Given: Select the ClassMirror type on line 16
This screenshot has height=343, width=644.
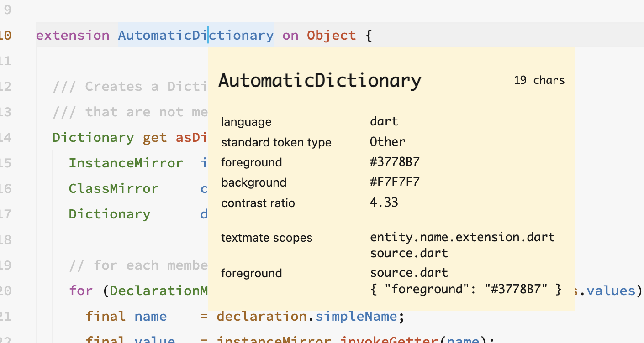Looking at the screenshot, I should (x=114, y=188).
